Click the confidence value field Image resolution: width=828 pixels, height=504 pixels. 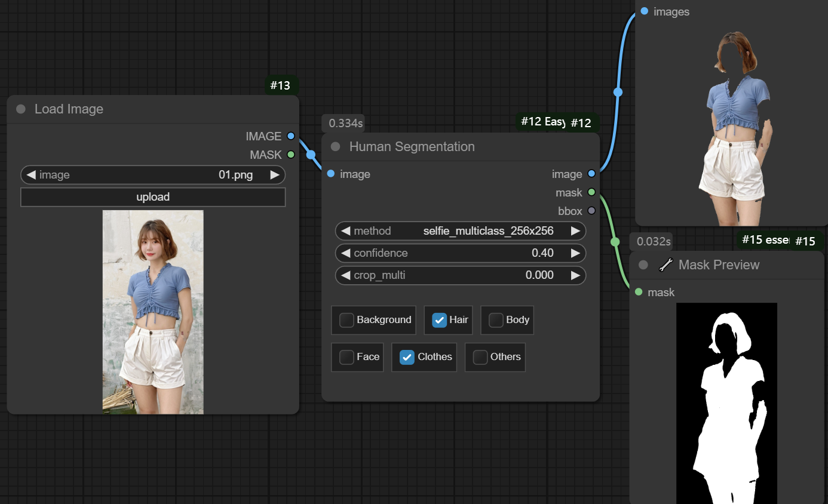[x=460, y=253]
